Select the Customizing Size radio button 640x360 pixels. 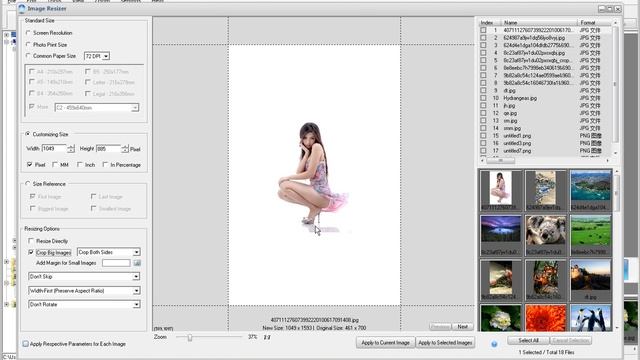(28, 134)
